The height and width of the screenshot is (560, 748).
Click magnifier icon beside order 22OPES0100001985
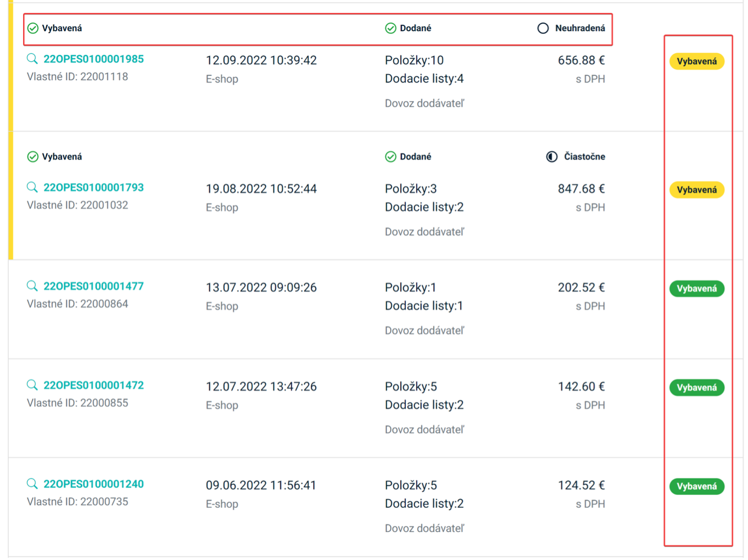tap(32, 59)
